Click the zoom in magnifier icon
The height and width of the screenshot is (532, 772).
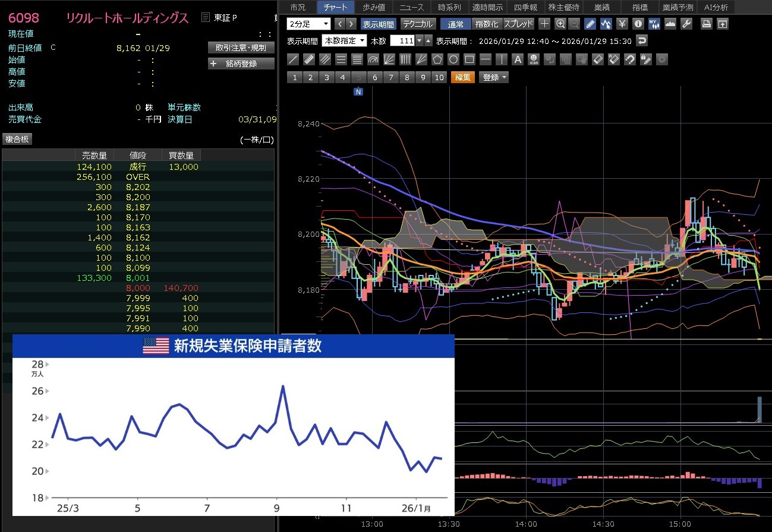click(560, 24)
